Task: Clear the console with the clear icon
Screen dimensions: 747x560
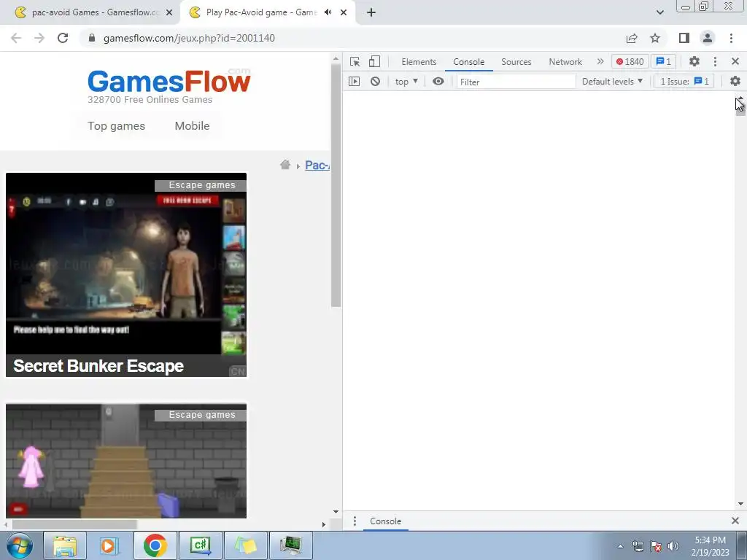Action: [x=376, y=82]
